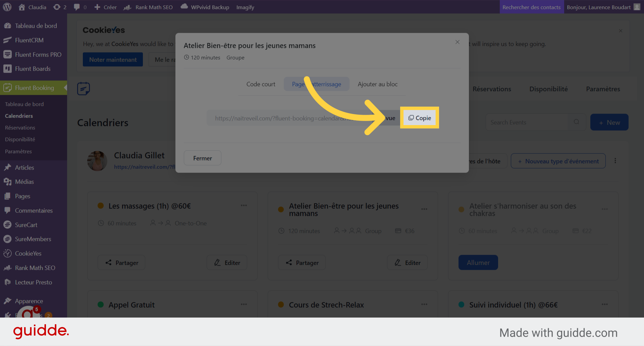Click Rechercher des contacts button
Viewport: 644px width, 346px height.
click(x=532, y=7)
